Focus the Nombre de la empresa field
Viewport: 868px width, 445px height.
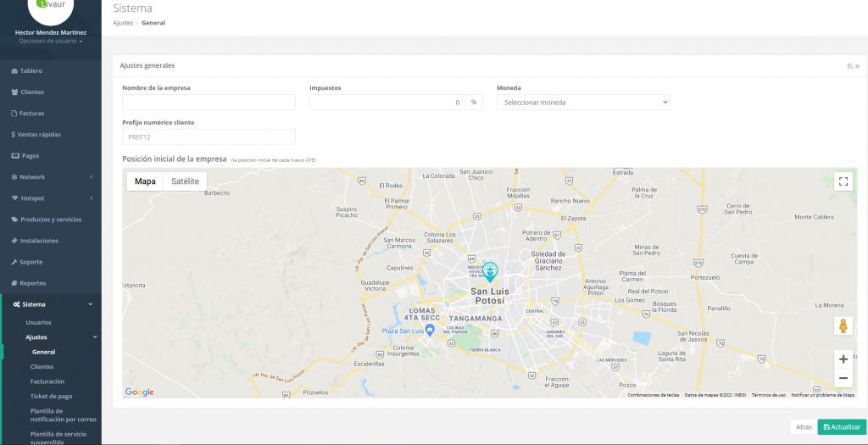pos(209,103)
